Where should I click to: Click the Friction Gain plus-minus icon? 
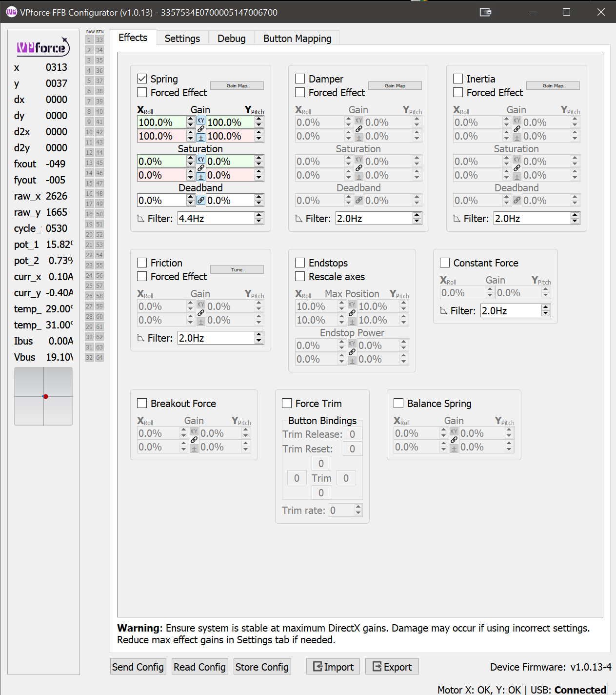pyautogui.click(x=201, y=322)
